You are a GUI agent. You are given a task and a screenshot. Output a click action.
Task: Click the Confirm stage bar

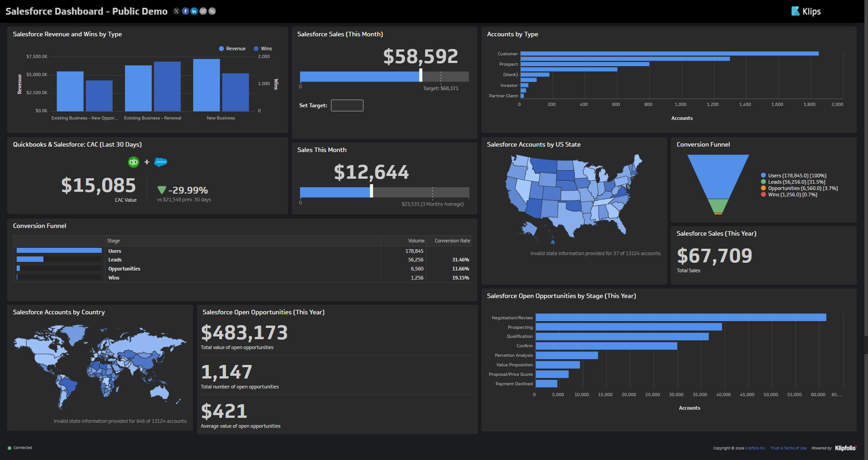click(x=607, y=346)
